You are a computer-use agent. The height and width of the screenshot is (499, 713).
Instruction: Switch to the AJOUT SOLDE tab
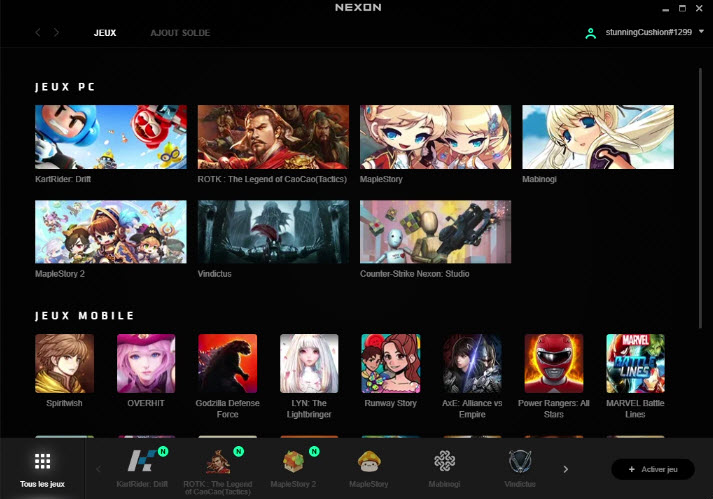(180, 33)
